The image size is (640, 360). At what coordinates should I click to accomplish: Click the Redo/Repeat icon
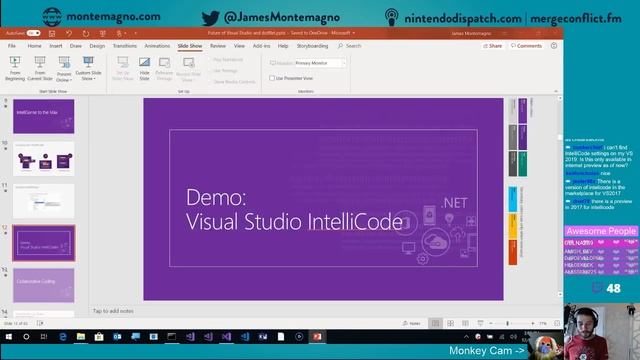click(86, 33)
